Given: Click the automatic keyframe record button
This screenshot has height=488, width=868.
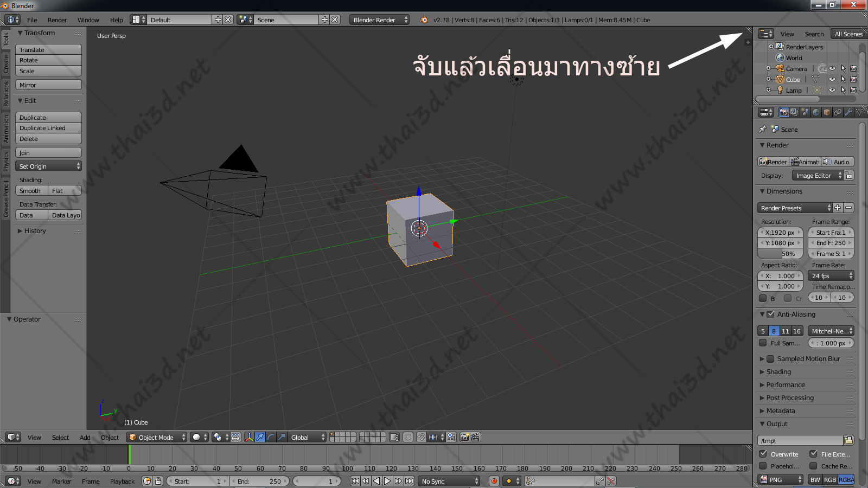Looking at the screenshot, I should coord(494,481).
